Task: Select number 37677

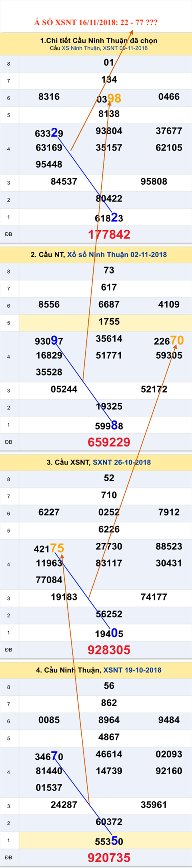Action: click(x=169, y=131)
